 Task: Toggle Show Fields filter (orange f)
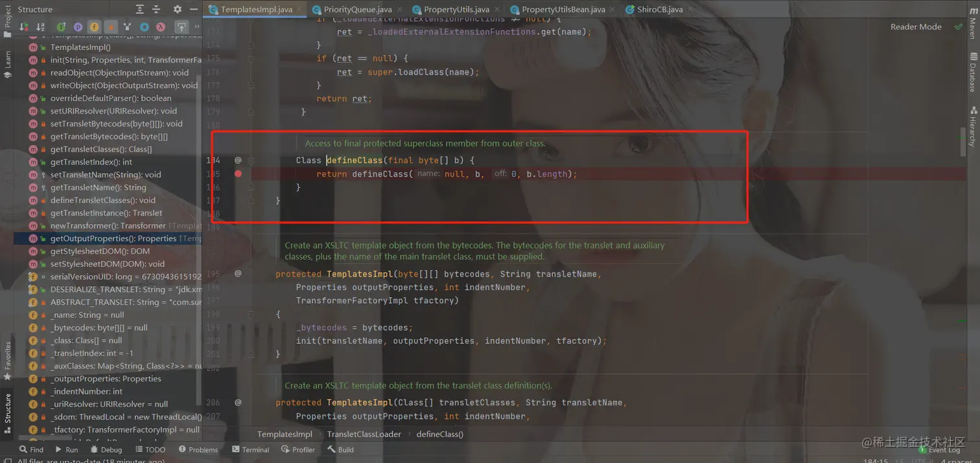pyautogui.click(x=94, y=27)
